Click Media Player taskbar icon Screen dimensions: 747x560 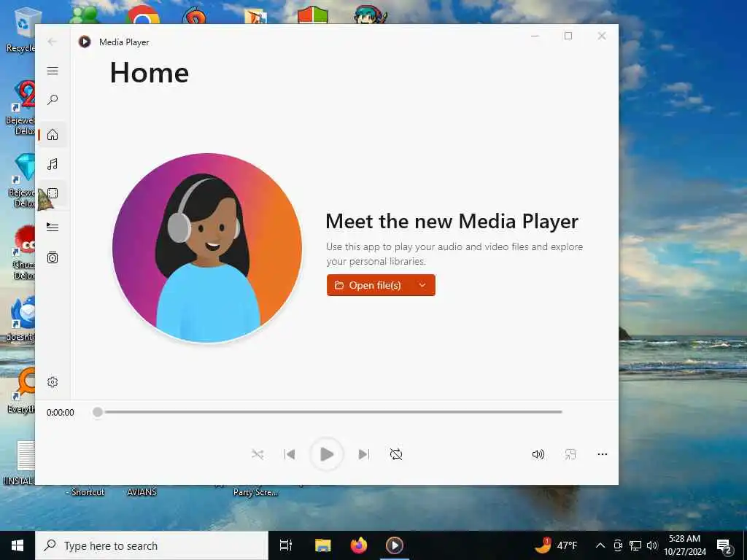pyautogui.click(x=395, y=545)
